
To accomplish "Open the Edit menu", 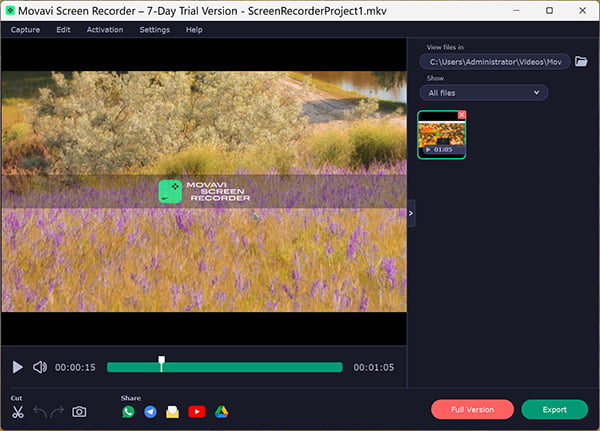I will click(x=63, y=29).
